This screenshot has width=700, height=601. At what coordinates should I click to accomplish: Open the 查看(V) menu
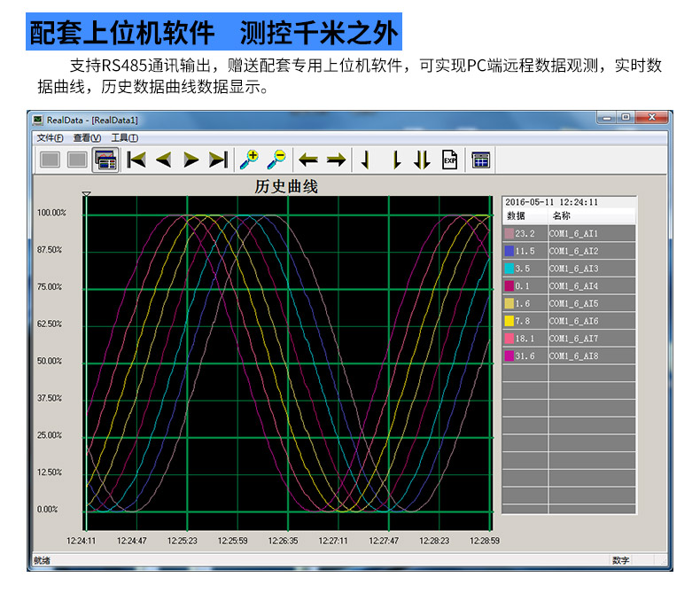tap(87, 138)
